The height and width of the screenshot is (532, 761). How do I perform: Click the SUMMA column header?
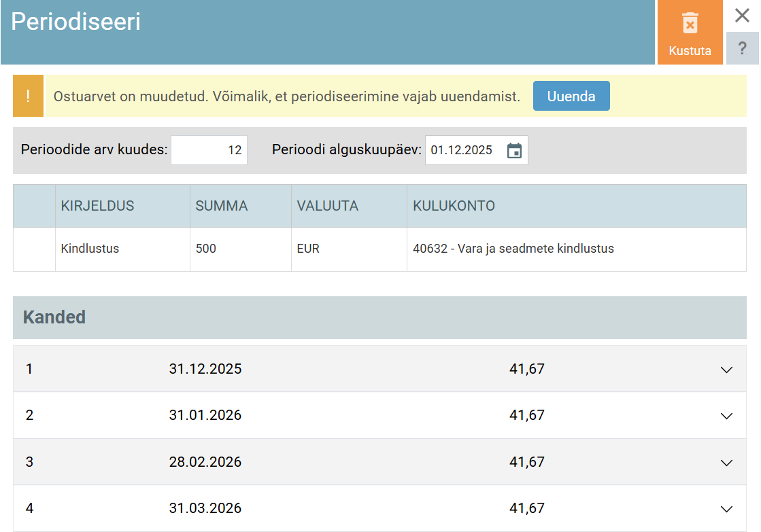tap(222, 206)
